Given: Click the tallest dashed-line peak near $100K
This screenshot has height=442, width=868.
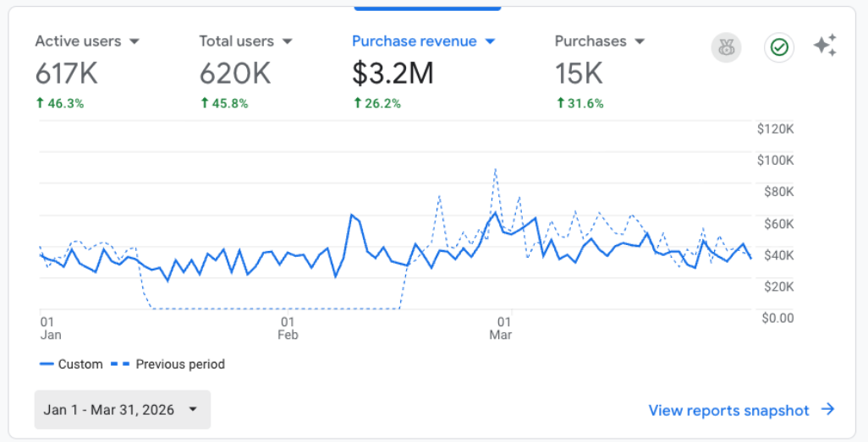Looking at the screenshot, I should click(495, 169).
